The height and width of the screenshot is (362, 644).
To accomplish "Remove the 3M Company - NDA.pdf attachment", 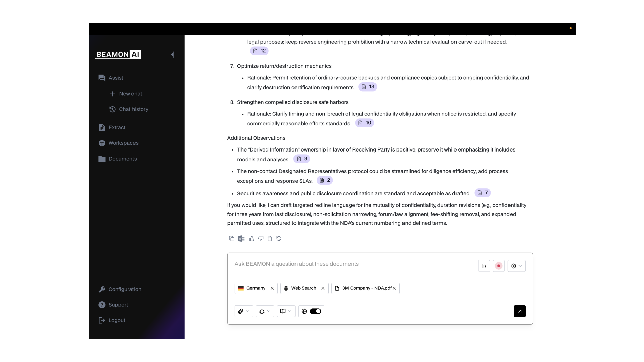I will point(394,288).
